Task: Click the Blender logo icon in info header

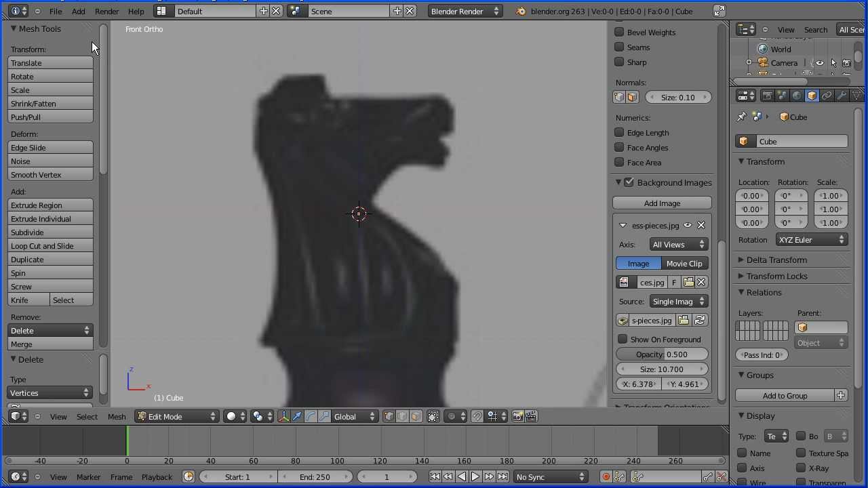Action: 520,11
